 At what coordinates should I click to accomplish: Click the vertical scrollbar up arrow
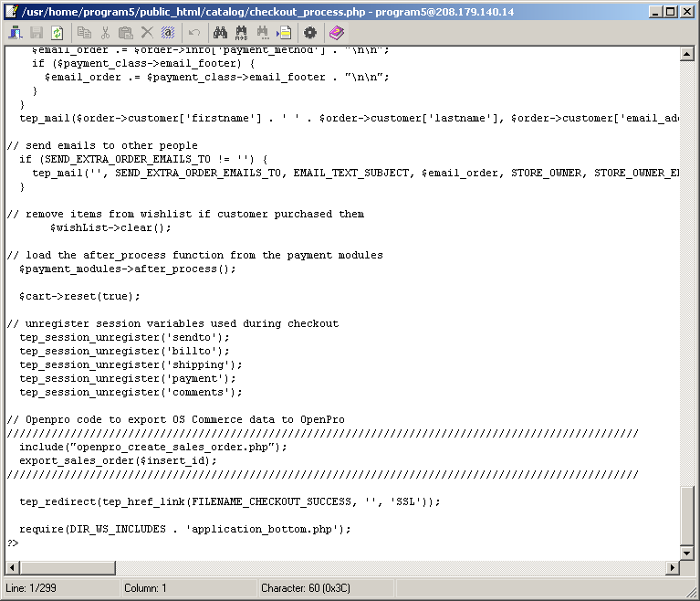pos(686,54)
